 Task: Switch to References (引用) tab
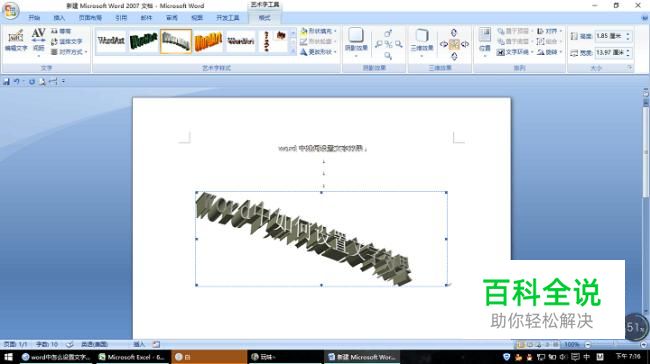[121, 18]
